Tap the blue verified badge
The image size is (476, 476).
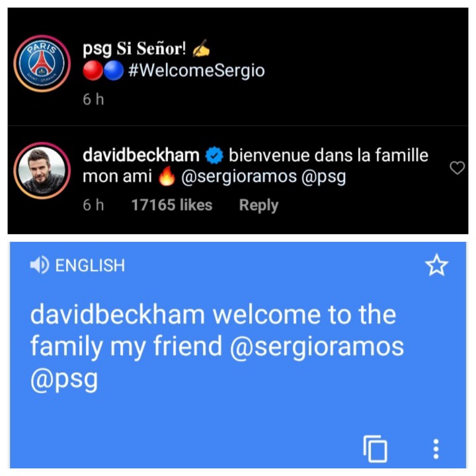click(214, 155)
